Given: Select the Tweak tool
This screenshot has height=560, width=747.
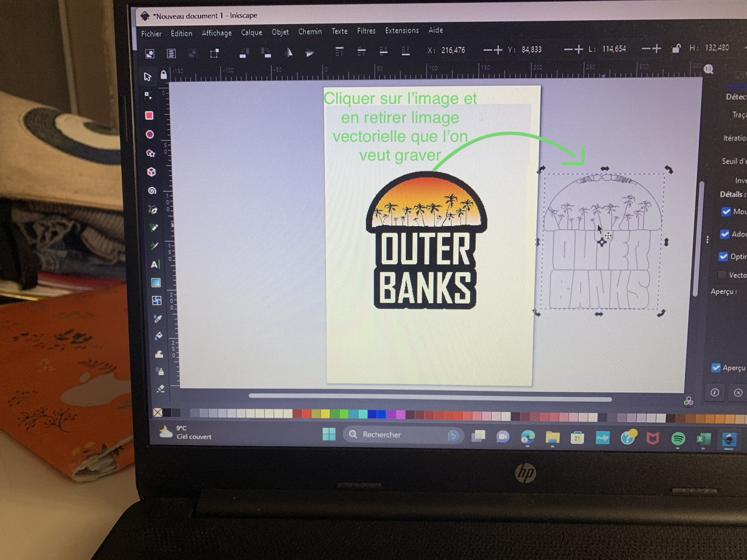Looking at the screenshot, I should point(159,354).
